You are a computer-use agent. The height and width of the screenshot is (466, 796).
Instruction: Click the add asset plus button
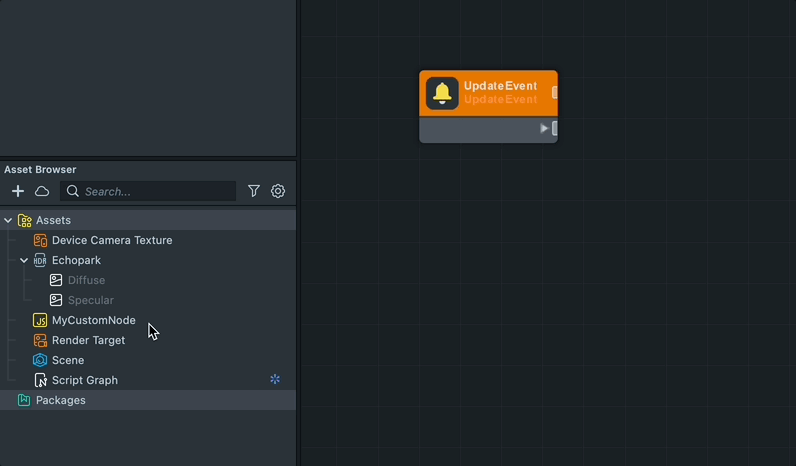(18, 191)
